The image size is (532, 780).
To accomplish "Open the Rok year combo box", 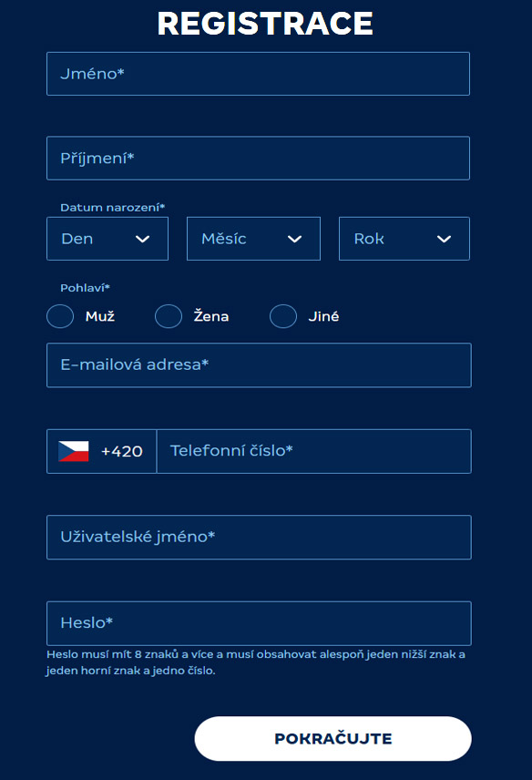I will click(x=404, y=239).
